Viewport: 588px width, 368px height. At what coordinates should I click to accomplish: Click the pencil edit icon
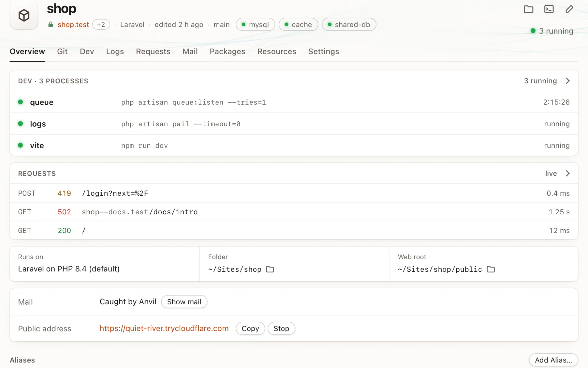(x=569, y=9)
